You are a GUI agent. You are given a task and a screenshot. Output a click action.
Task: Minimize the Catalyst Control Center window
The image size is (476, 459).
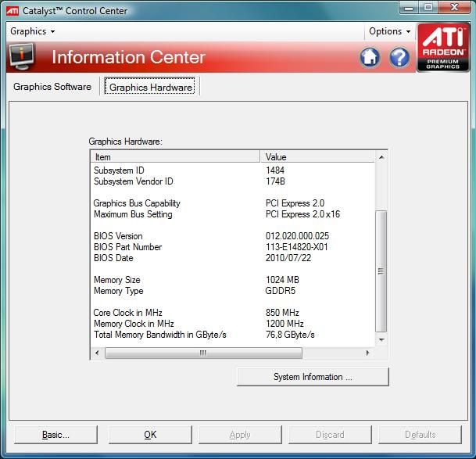409,8
